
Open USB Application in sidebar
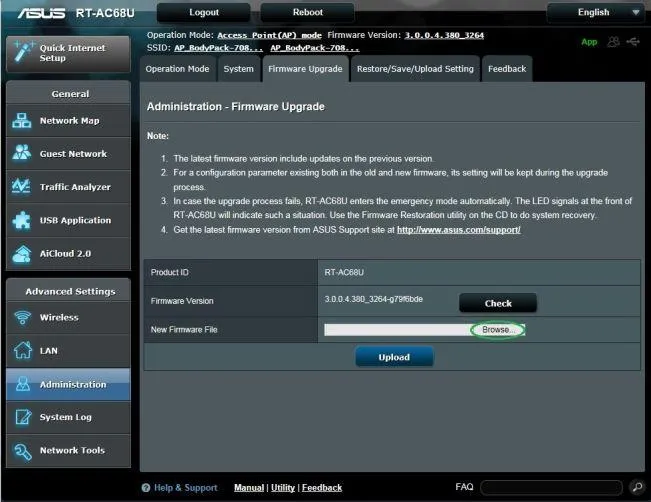click(69, 220)
